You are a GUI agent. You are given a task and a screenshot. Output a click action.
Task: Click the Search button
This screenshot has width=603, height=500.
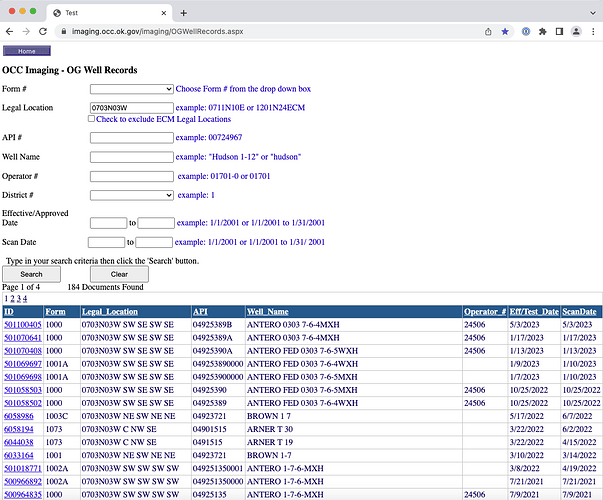point(32,274)
